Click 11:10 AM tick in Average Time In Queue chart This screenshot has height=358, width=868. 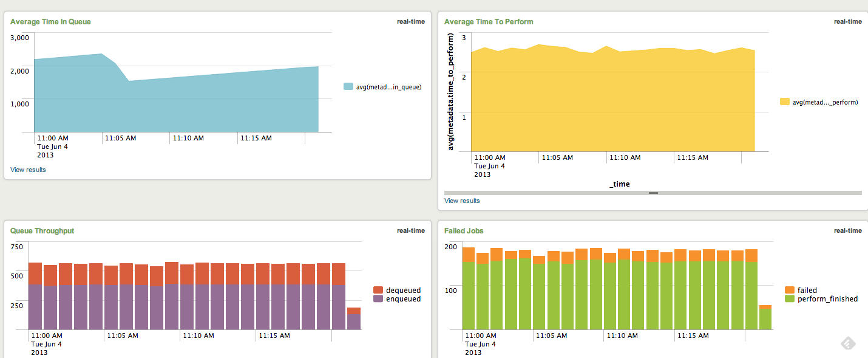pyautogui.click(x=188, y=138)
